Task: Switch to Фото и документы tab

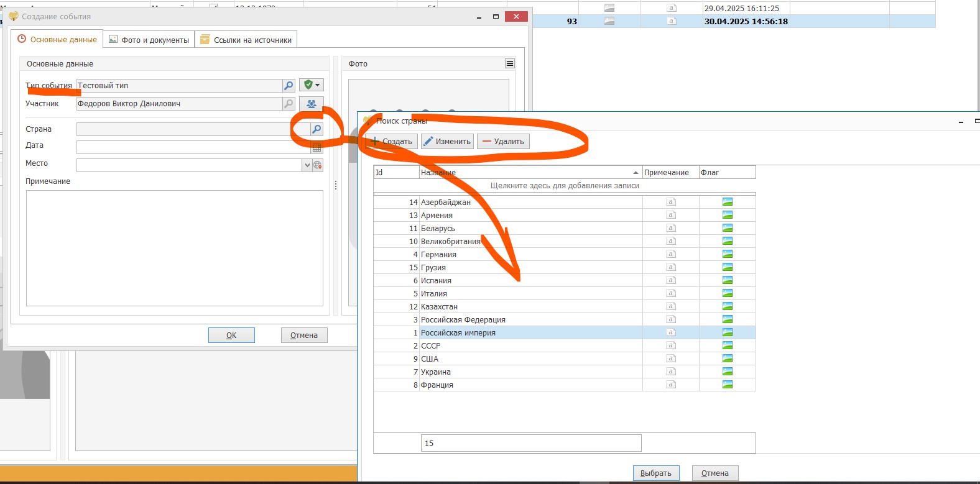Action: (149, 40)
